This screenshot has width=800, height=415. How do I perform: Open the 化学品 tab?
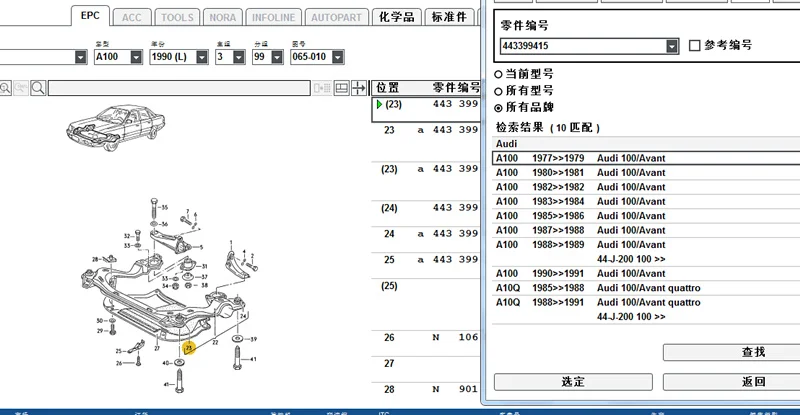pos(396,17)
